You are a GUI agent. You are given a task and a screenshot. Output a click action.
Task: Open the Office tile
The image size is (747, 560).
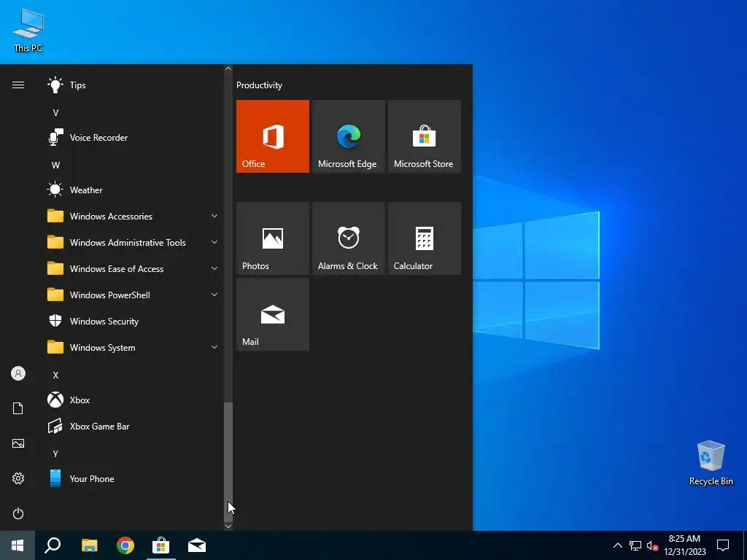point(273,136)
